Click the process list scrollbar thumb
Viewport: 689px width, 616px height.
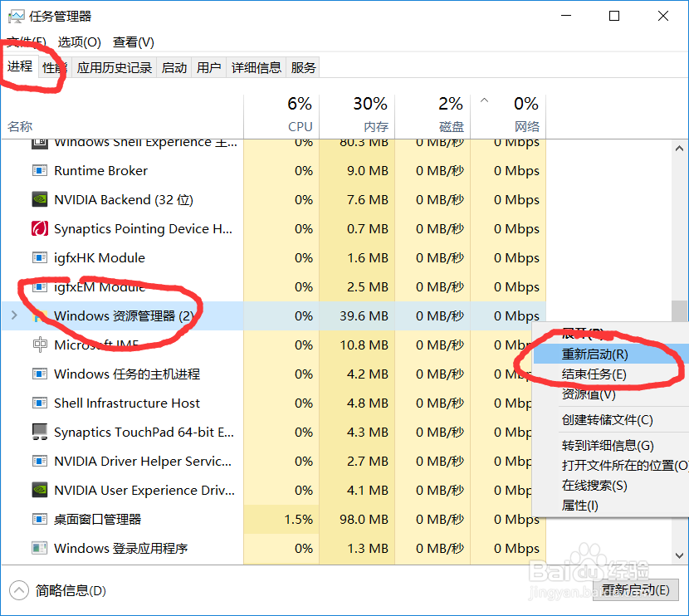679,310
